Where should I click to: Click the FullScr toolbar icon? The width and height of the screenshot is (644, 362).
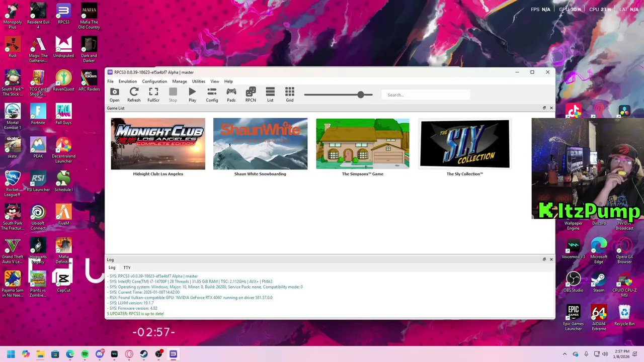click(x=153, y=94)
